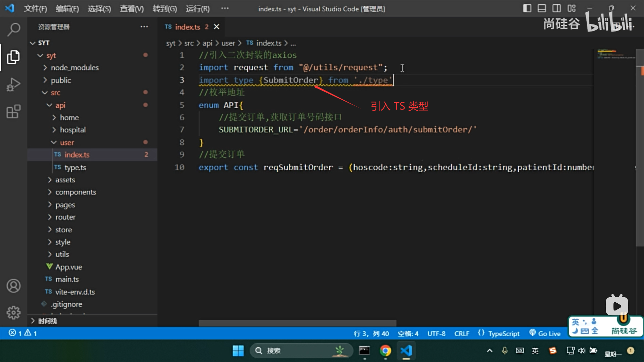Viewport: 644px width, 362px height.
Task: Toggle bottom panel layout icon
Action: coord(542,8)
